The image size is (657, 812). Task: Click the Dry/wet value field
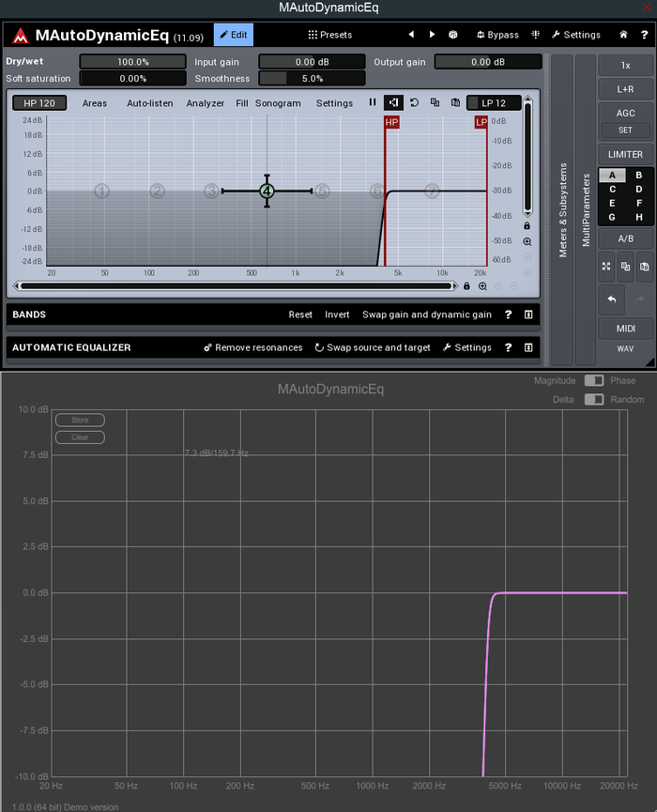point(132,62)
